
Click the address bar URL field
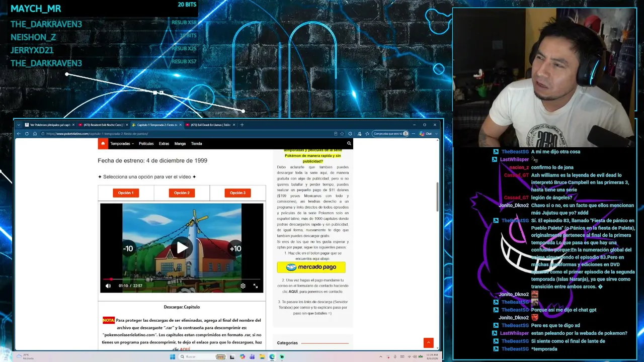tap(186, 134)
